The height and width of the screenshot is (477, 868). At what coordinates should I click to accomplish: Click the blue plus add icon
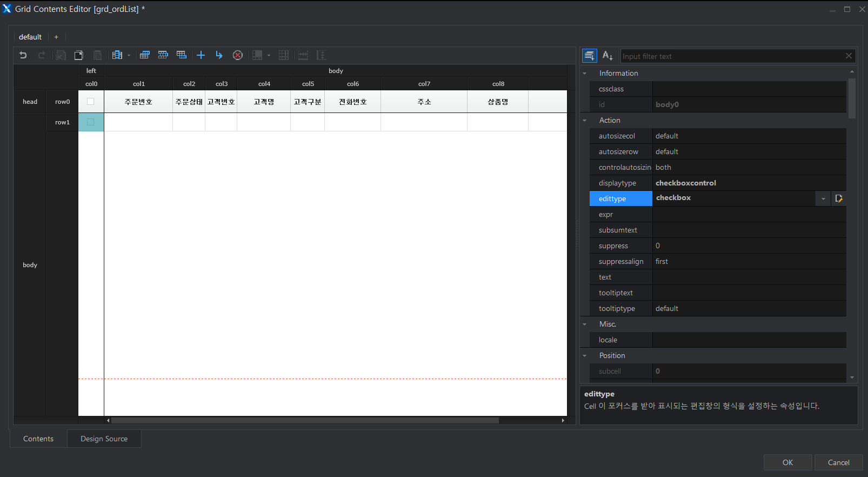coord(201,55)
